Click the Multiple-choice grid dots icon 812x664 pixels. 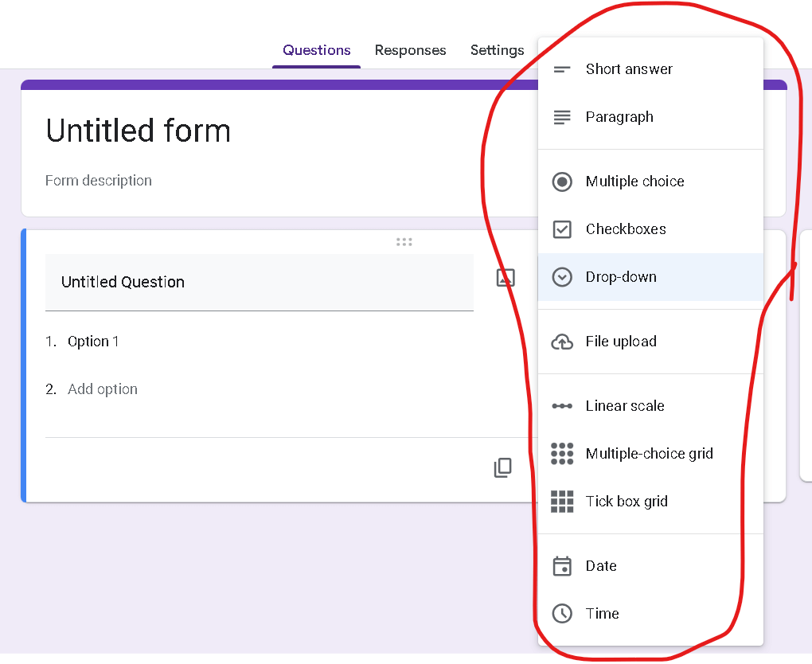click(x=562, y=454)
